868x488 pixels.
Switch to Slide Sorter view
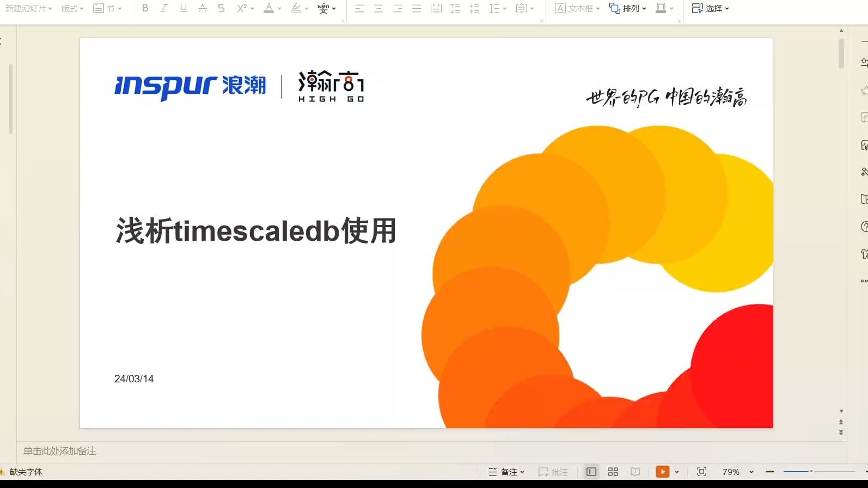click(613, 472)
